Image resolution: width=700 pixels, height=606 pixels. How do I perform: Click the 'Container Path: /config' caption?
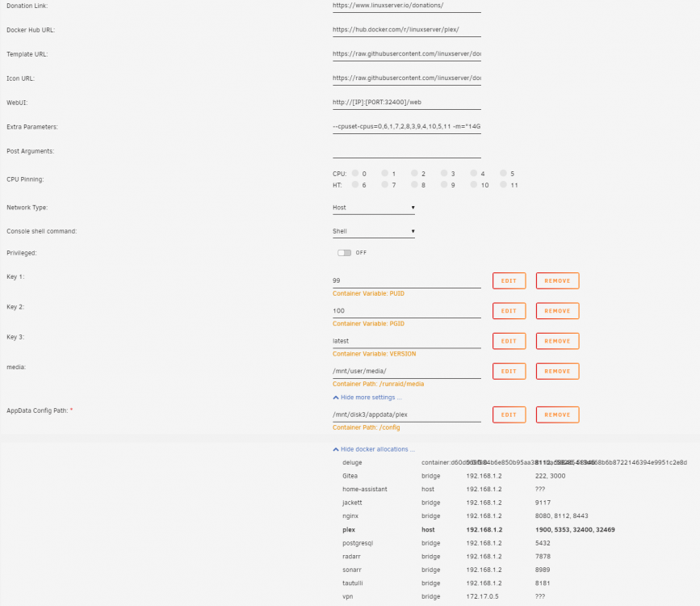click(366, 427)
